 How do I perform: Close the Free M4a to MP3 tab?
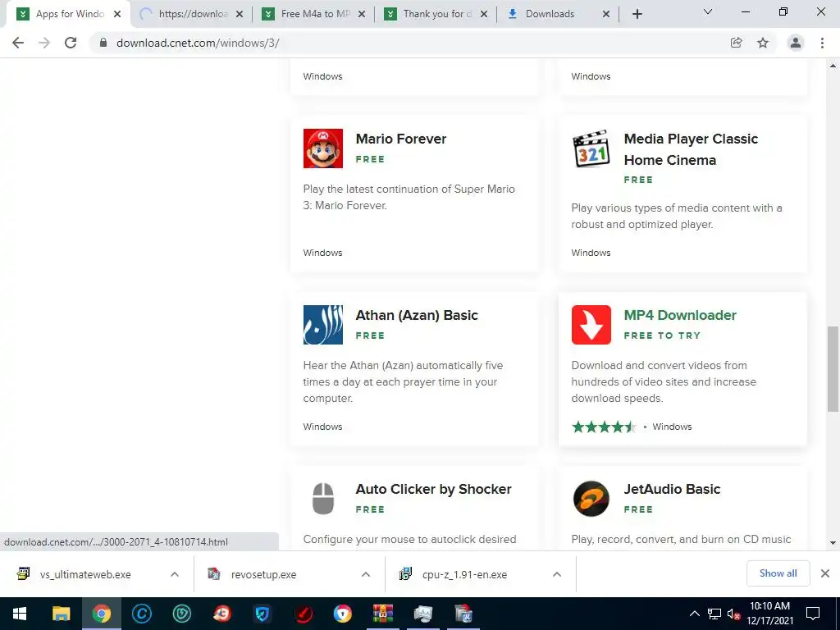(x=362, y=14)
